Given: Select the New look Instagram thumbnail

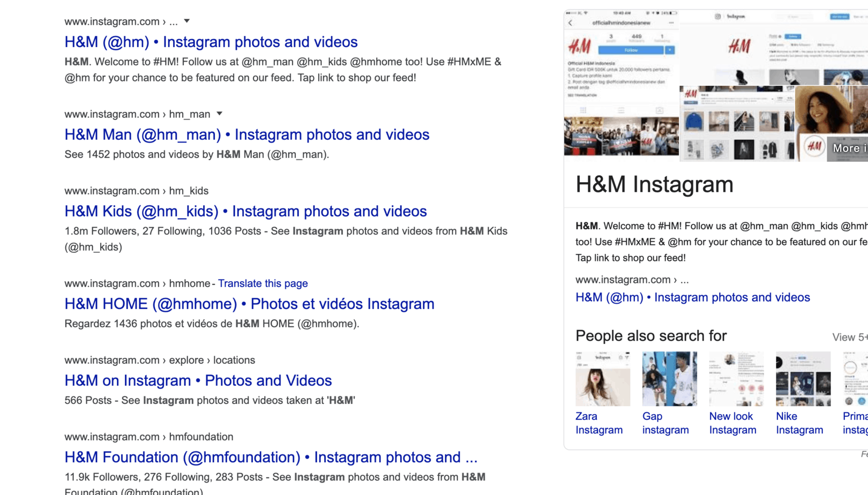Looking at the screenshot, I should (x=736, y=379).
